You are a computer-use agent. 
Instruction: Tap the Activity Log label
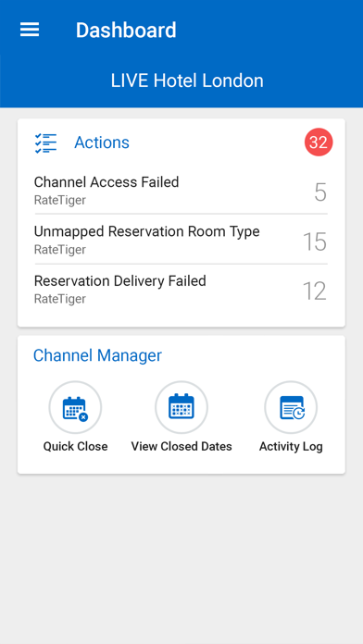[291, 446]
